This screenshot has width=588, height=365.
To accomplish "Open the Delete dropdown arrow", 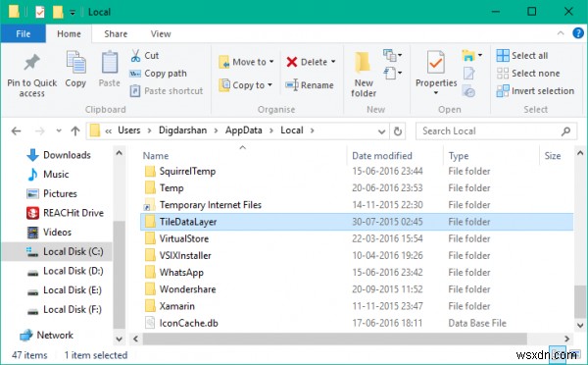I will 333,62.
